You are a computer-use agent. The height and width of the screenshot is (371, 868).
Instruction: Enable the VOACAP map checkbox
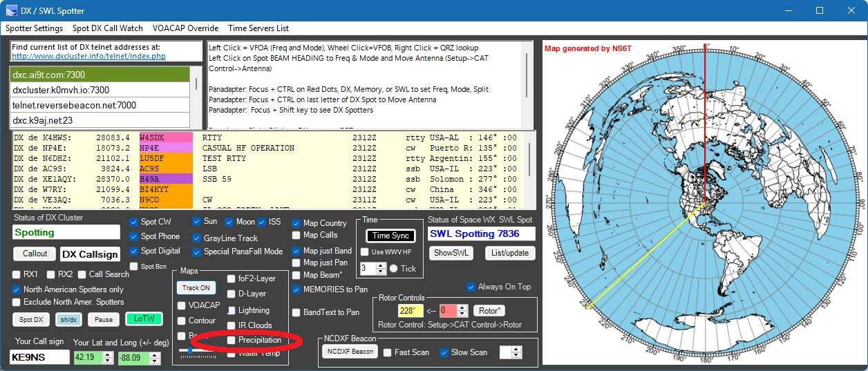pos(181,305)
